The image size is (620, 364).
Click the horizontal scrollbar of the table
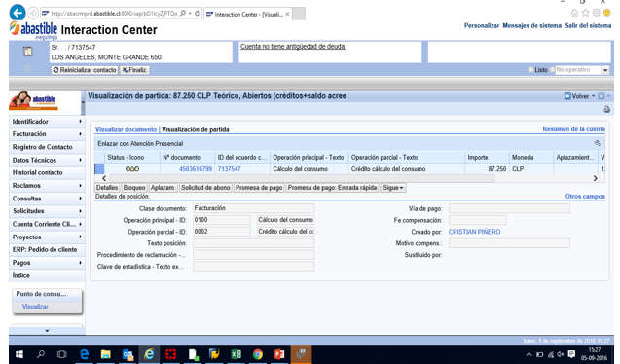301,178
